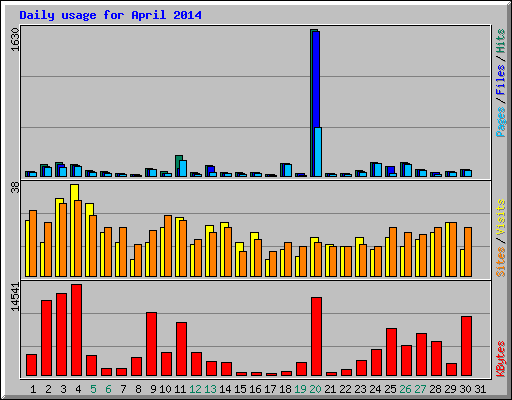Click day label "10" on the x-axis
The width and height of the screenshot is (512, 400).
click(165, 389)
